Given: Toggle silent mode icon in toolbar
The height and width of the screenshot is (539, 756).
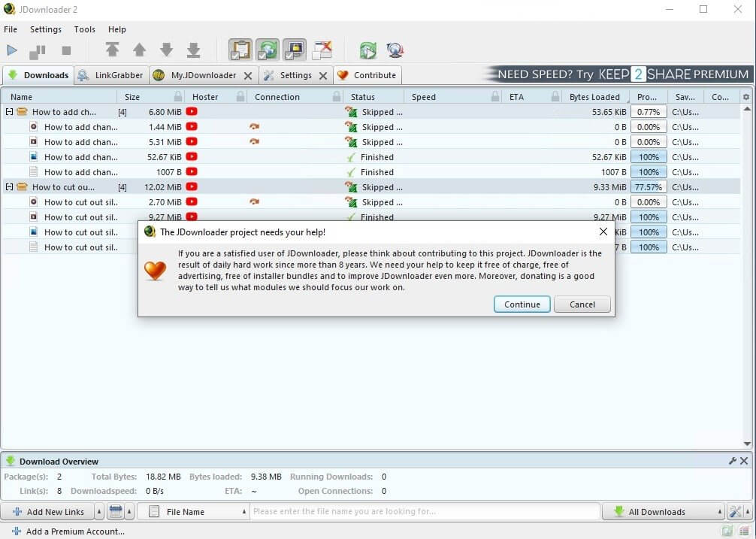Looking at the screenshot, I should [x=322, y=50].
